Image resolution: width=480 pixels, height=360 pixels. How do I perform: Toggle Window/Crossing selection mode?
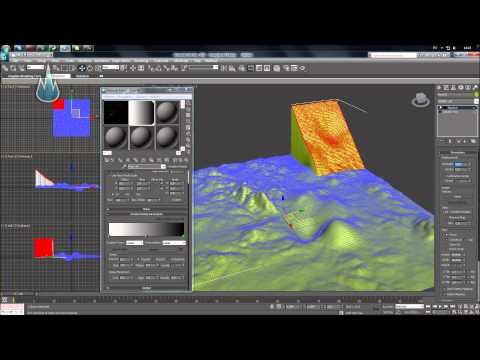(72, 68)
